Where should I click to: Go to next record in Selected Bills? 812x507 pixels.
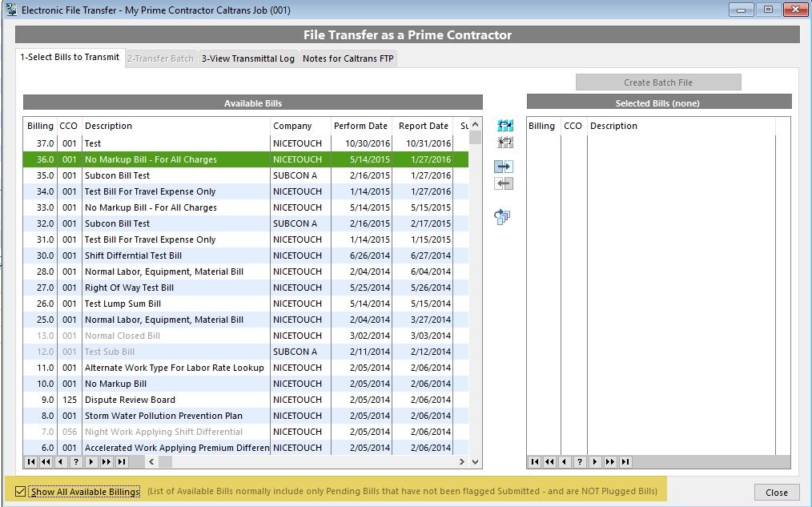(x=595, y=462)
